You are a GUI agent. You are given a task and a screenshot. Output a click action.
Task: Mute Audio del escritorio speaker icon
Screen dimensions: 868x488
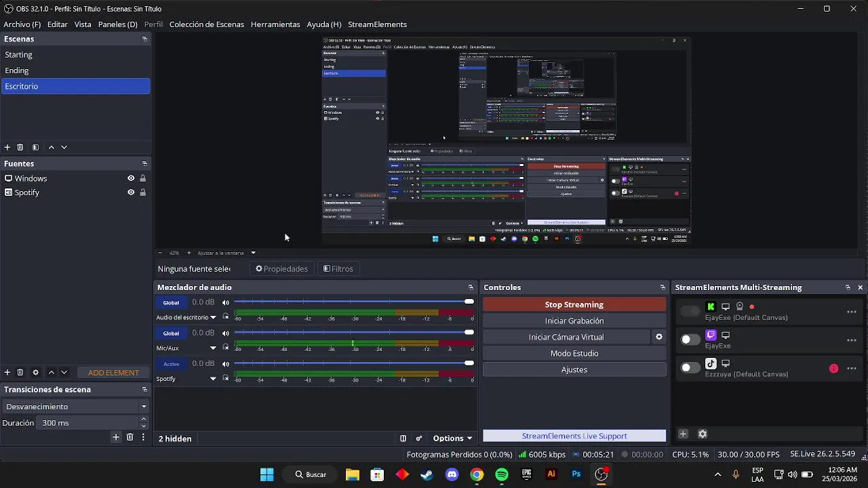tap(226, 302)
